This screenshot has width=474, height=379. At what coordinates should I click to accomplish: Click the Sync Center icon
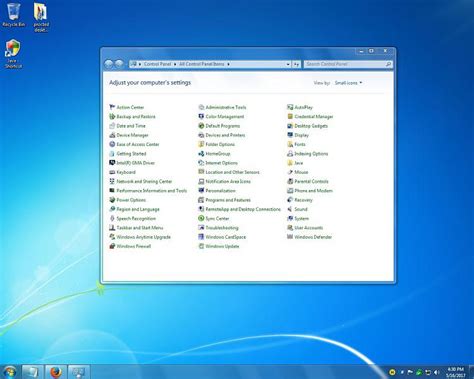point(201,218)
